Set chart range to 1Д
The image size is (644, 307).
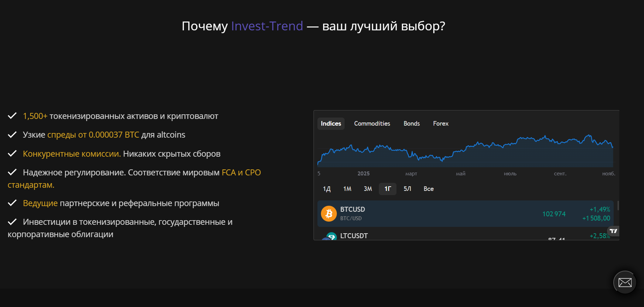point(327,189)
